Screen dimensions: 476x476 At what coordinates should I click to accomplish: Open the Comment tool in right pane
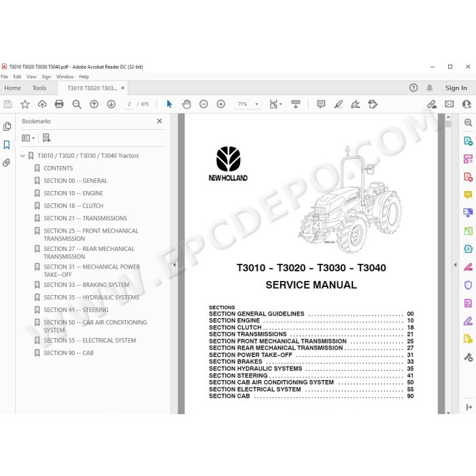point(468,194)
